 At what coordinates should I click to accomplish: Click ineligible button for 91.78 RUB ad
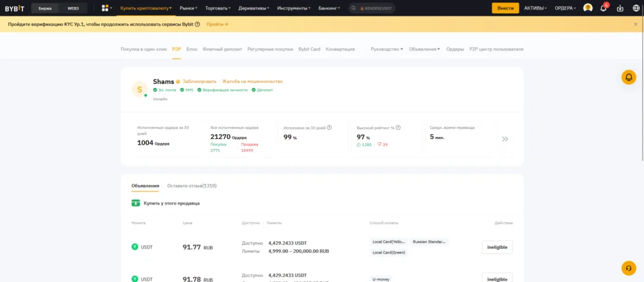(497, 279)
